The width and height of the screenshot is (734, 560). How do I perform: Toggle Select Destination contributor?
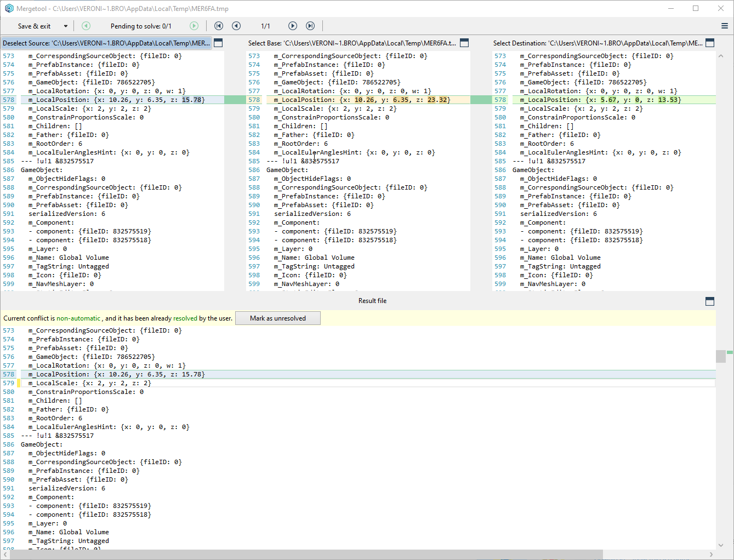pyautogui.click(x=598, y=43)
